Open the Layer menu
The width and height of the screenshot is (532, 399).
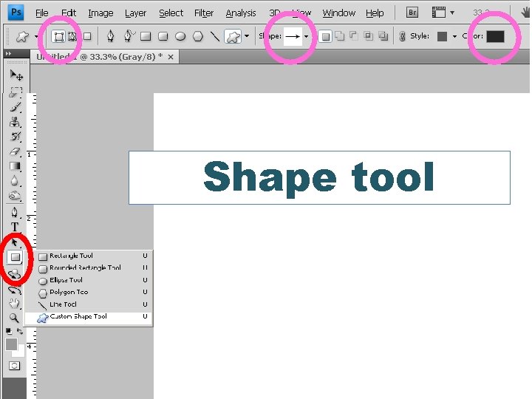[x=135, y=13]
